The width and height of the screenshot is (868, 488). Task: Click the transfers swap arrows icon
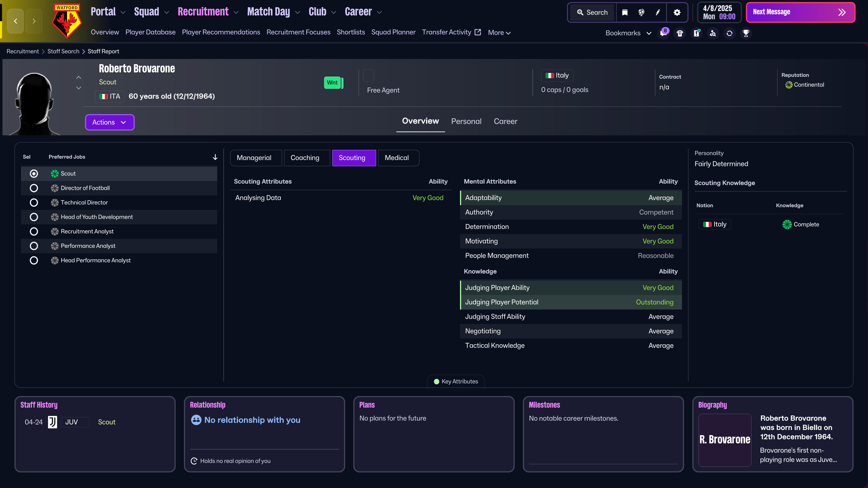pyautogui.click(x=729, y=33)
